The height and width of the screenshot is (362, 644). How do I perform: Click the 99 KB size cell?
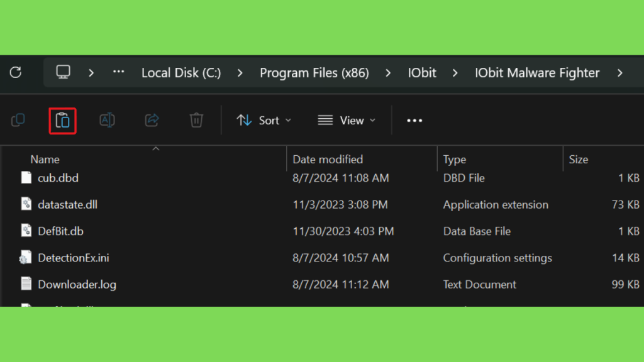(626, 285)
